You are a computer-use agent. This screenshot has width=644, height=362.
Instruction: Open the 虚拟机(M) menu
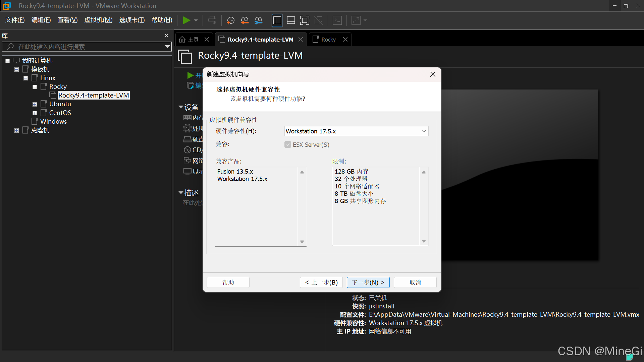coord(98,20)
